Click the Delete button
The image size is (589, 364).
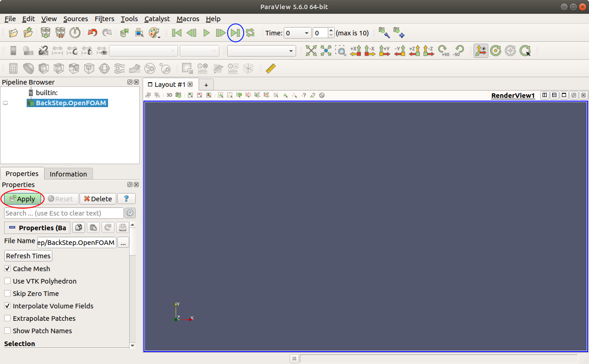tap(97, 199)
